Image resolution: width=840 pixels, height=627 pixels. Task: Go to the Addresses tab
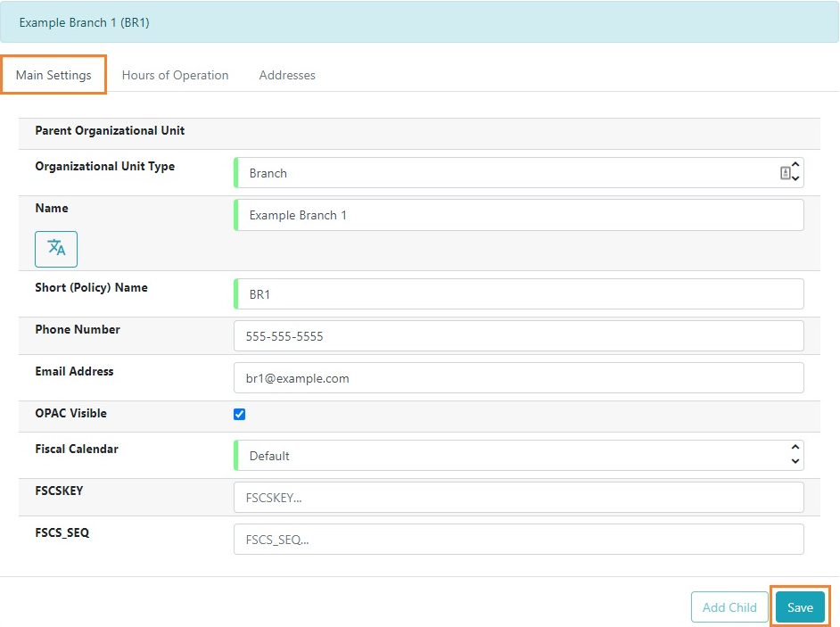287,75
